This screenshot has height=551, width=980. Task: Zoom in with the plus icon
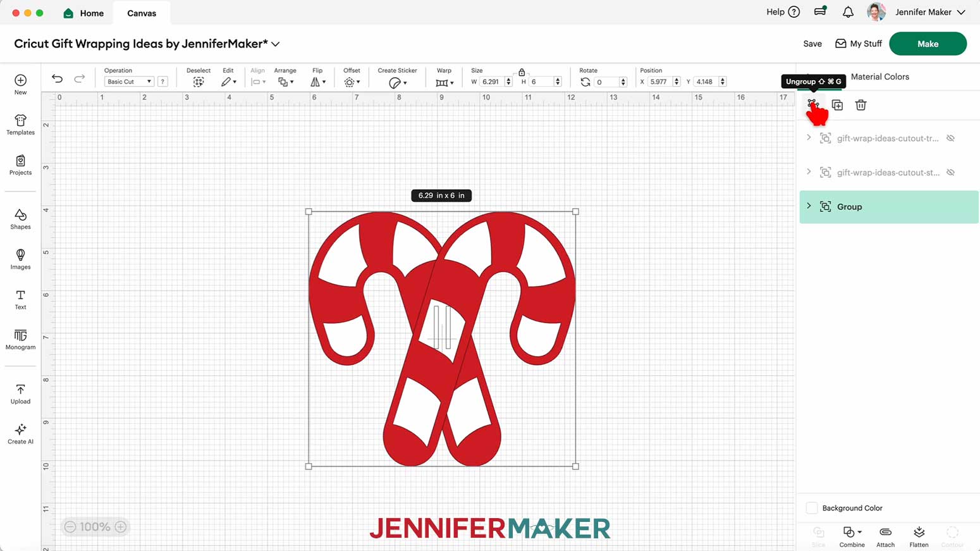121,527
